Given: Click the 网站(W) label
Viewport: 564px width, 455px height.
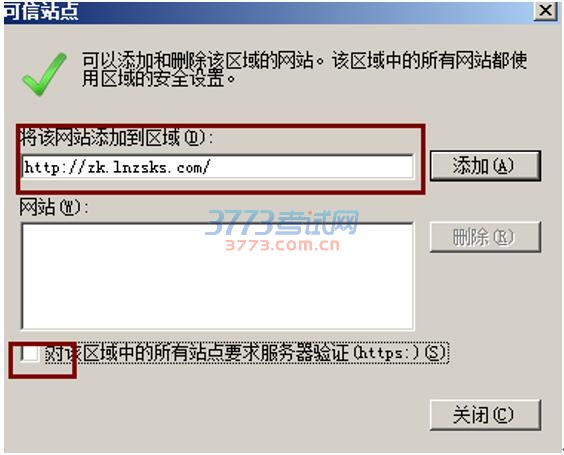Looking at the screenshot, I should [54, 207].
